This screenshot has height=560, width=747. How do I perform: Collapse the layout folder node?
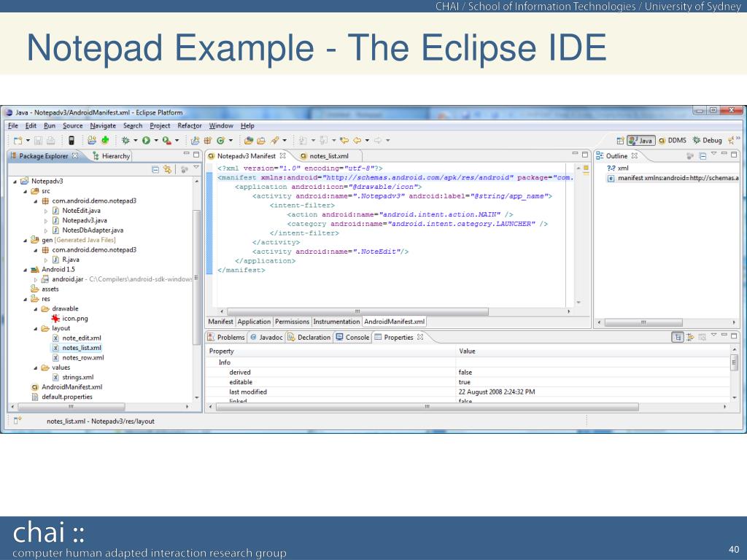pos(36,329)
